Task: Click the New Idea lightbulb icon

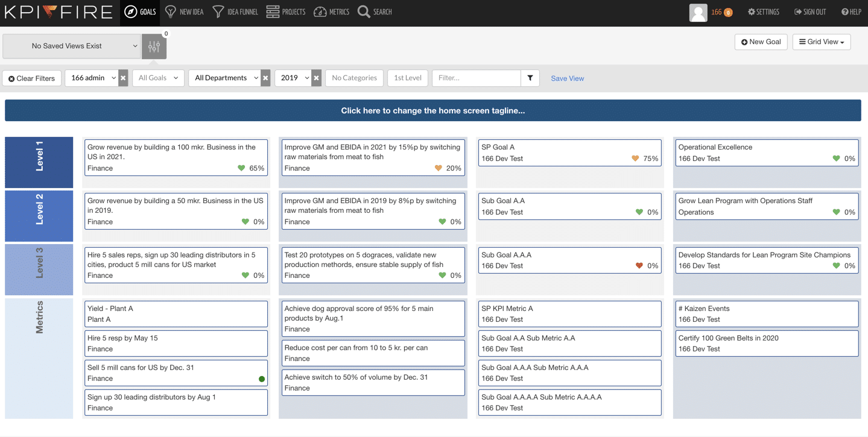Action: pyautogui.click(x=171, y=12)
